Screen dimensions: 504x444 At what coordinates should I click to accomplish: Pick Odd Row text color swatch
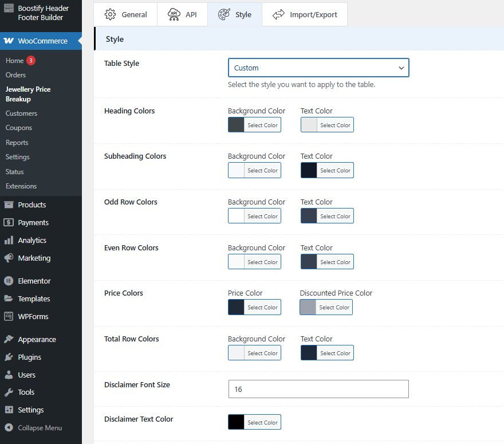(309, 216)
